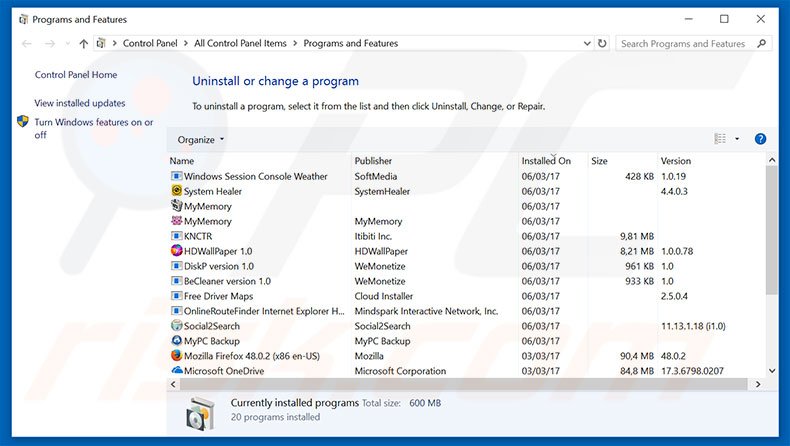The width and height of the screenshot is (790, 446).
Task: Click the DiskP version 1.0 icon
Action: tap(176, 266)
